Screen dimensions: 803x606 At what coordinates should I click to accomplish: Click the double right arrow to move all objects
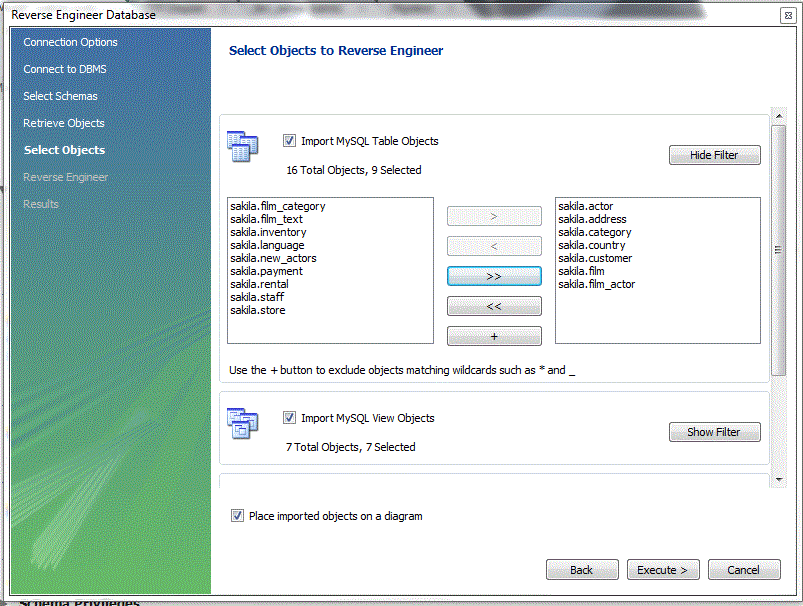pos(494,275)
